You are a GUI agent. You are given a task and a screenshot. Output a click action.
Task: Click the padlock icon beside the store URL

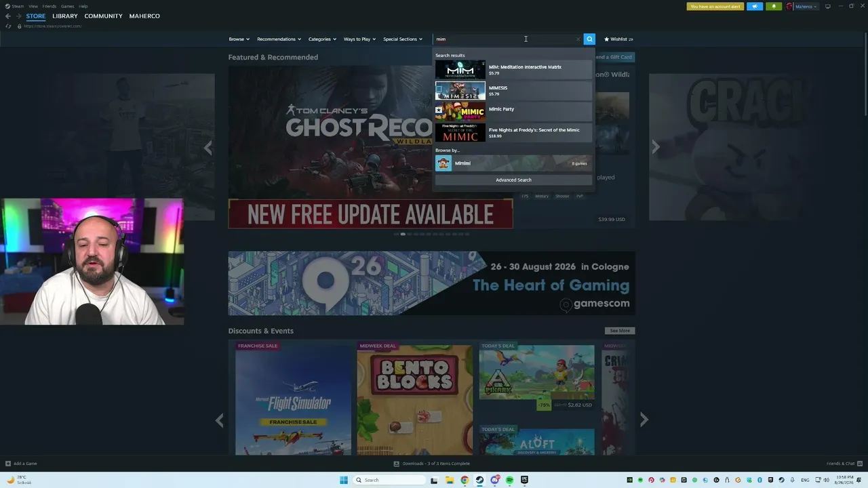[x=19, y=26]
